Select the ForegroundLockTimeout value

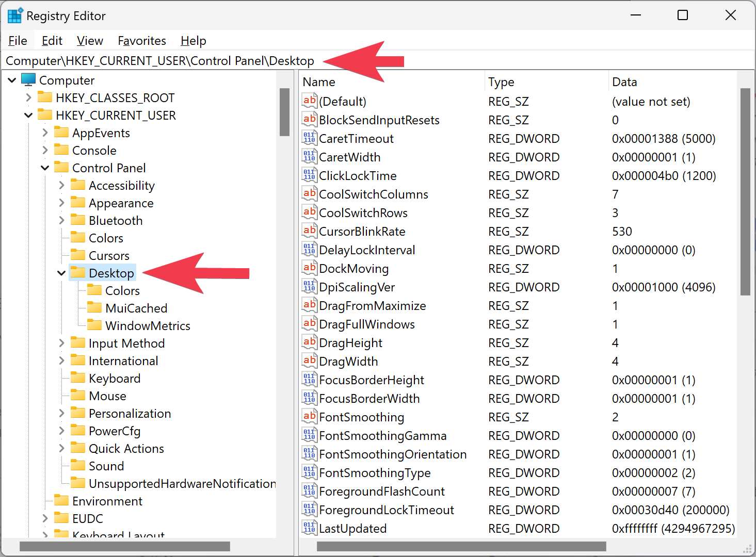click(387, 510)
